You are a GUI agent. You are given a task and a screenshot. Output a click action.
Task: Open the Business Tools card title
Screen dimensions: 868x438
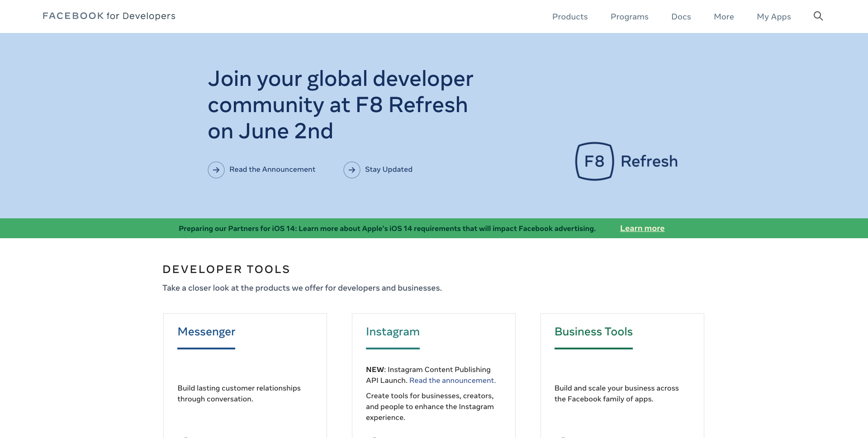point(593,332)
